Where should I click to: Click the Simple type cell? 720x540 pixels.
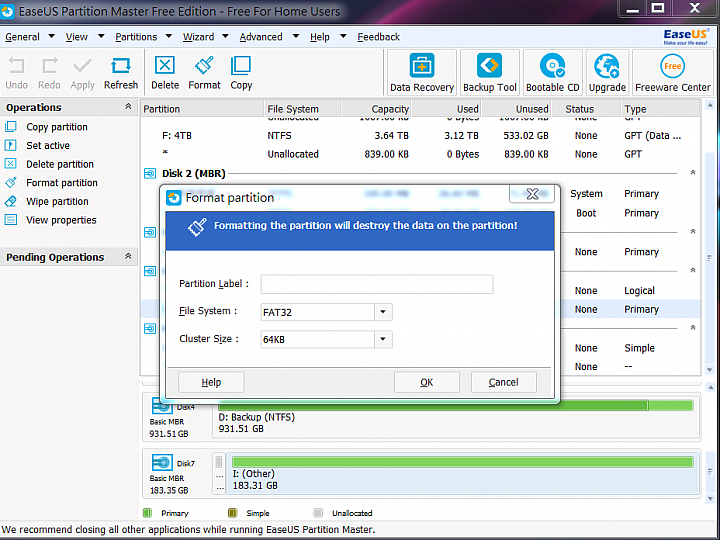pos(639,348)
